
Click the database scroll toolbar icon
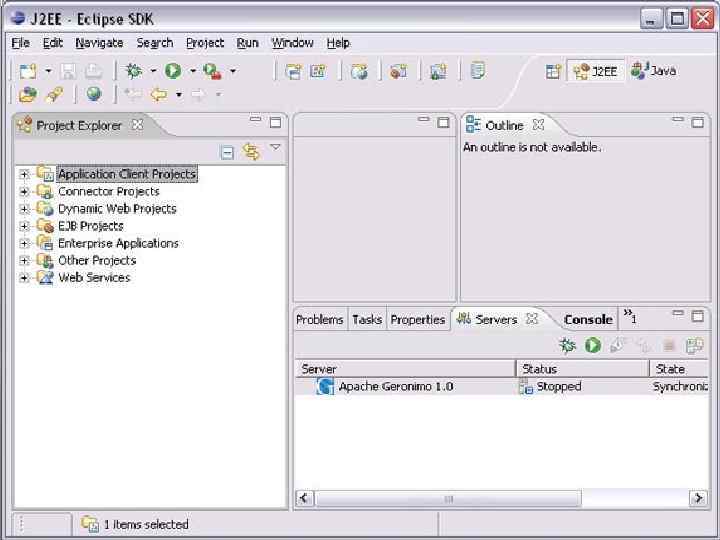tap(478, 71)
